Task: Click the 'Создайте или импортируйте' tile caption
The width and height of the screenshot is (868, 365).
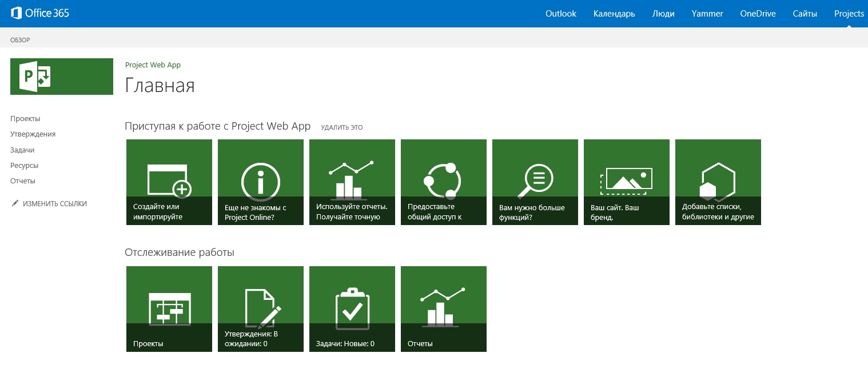Action: [158, 212]
